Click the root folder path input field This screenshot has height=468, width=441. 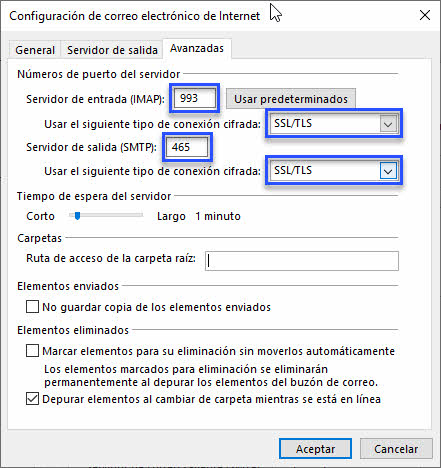[302, 261]
